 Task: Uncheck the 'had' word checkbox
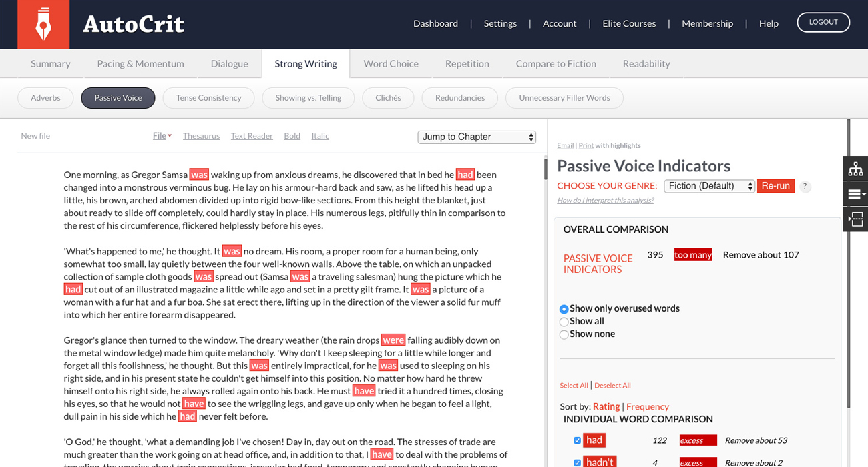[577, 440]
